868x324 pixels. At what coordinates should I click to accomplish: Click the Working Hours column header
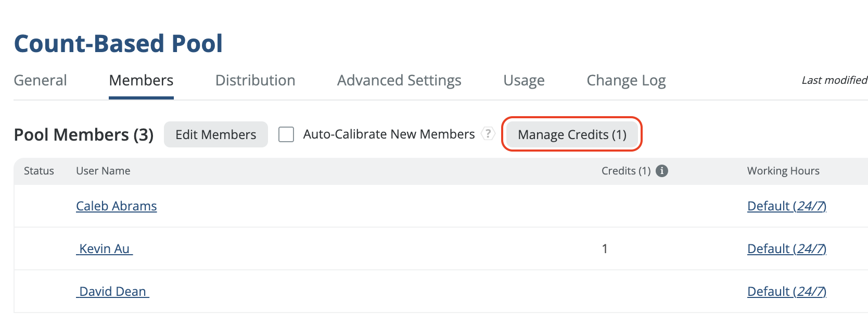coord(783,171)
